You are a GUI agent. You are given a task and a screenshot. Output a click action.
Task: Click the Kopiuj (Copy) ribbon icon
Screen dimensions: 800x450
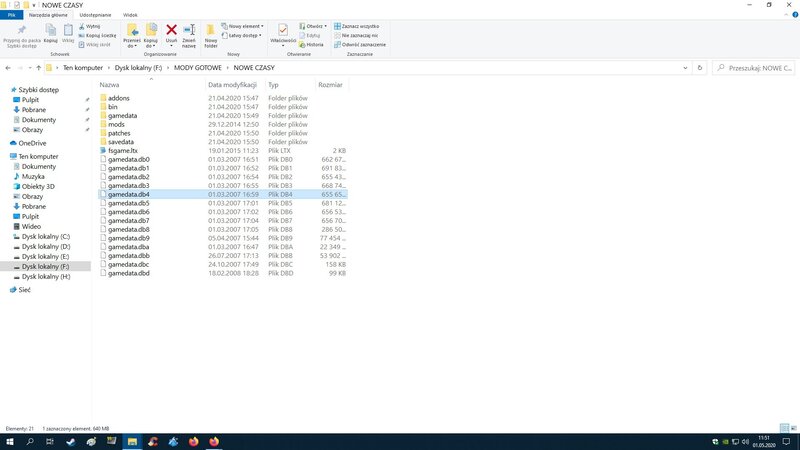click(51, 31)
